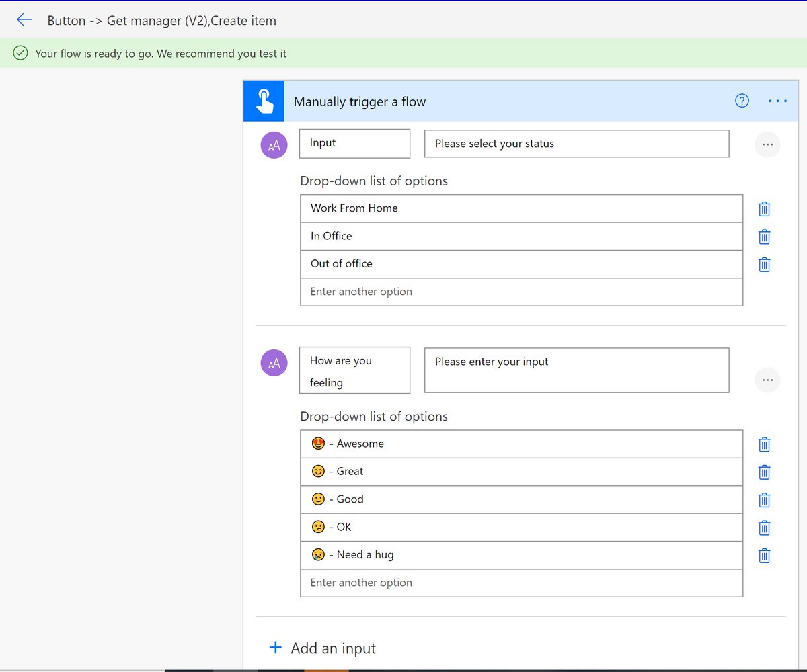Delete the OK option
Image resolution: width=807 pixels, height=672 pixels.
pyautogui.click(x=764, y=528)
